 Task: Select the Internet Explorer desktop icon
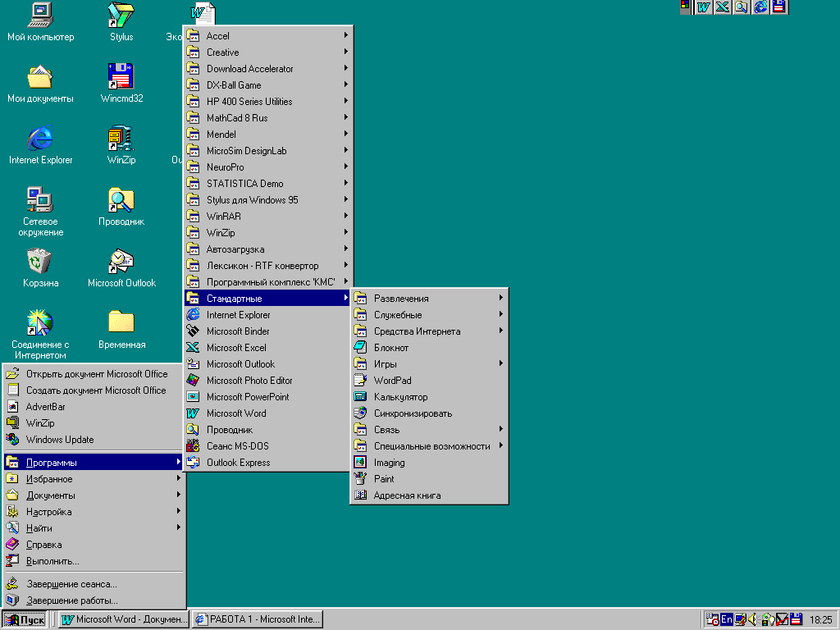tap(40, 145)
